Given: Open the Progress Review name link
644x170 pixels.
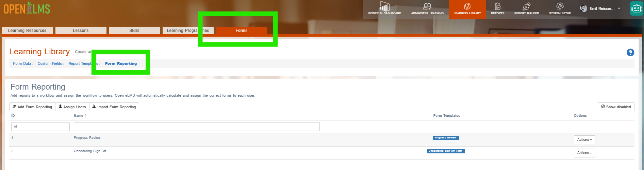Looking at the screenshot, I should pos(87,138).
